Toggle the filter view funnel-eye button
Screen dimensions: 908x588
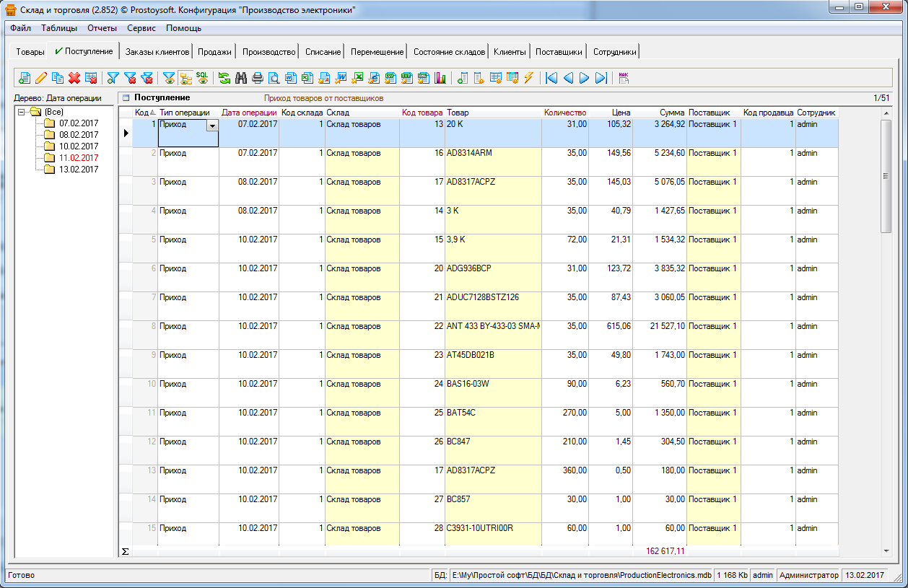coord(169,78)
